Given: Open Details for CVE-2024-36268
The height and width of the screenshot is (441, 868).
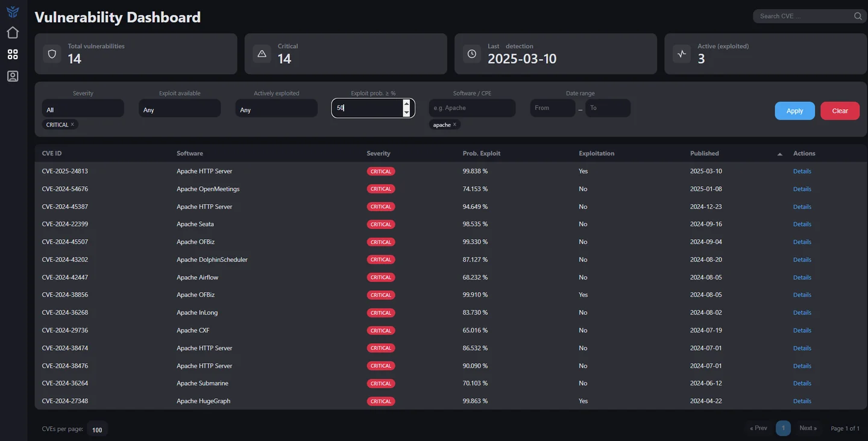Looking at the screenshot, I should coord(802,313).
